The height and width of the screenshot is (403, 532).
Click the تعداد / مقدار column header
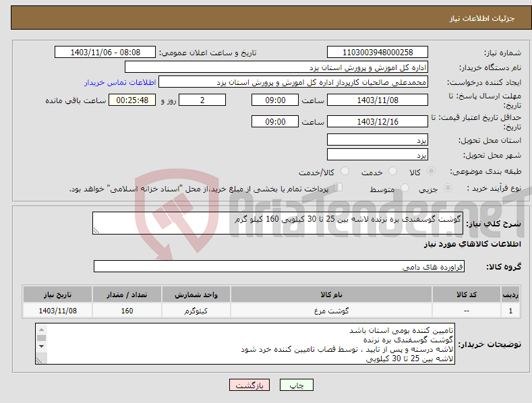click(x=127, y=294)
